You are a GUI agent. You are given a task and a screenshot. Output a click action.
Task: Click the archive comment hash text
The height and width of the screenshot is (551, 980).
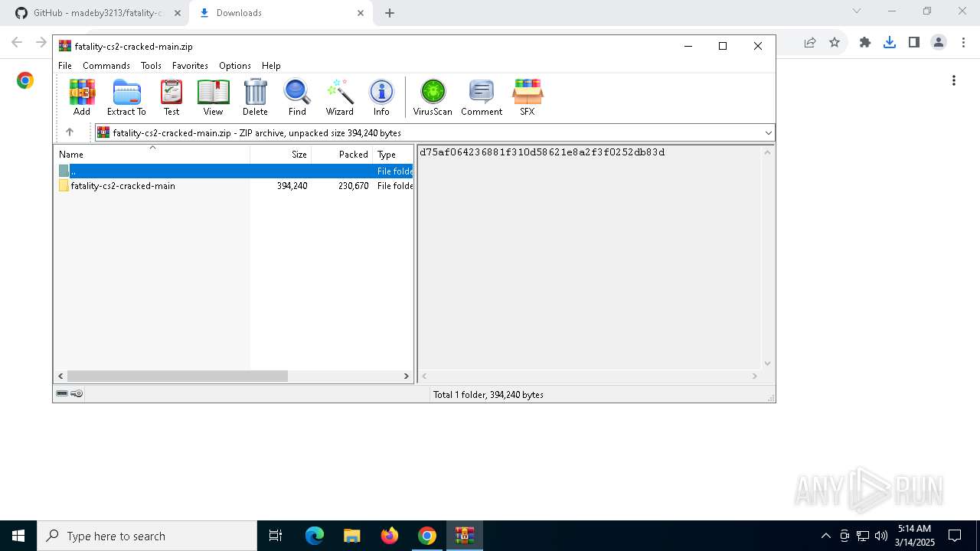click(542, 152)
